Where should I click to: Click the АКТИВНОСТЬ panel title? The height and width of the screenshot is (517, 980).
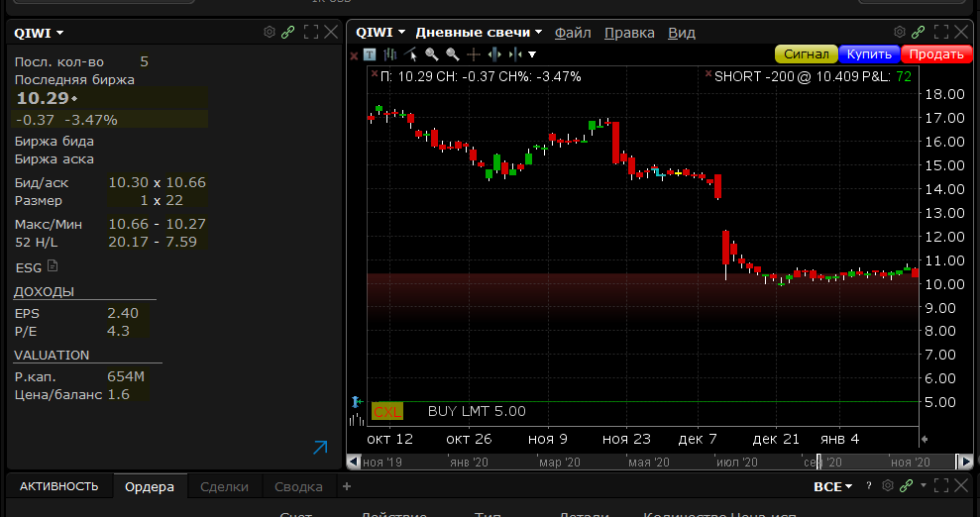click(x=58, y=486)
